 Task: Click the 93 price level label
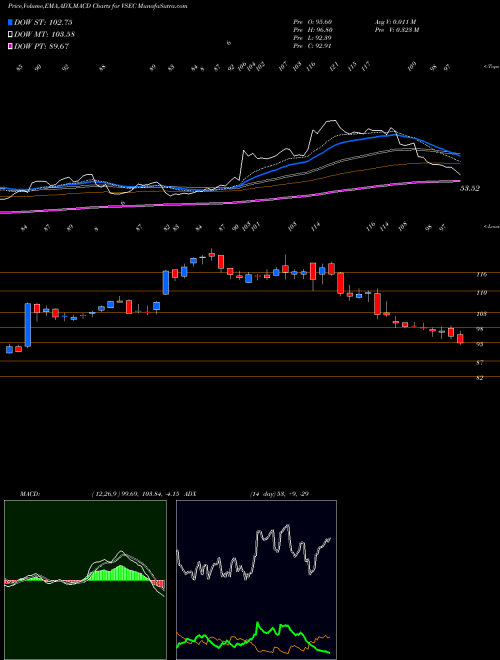[x=480, y=344]
